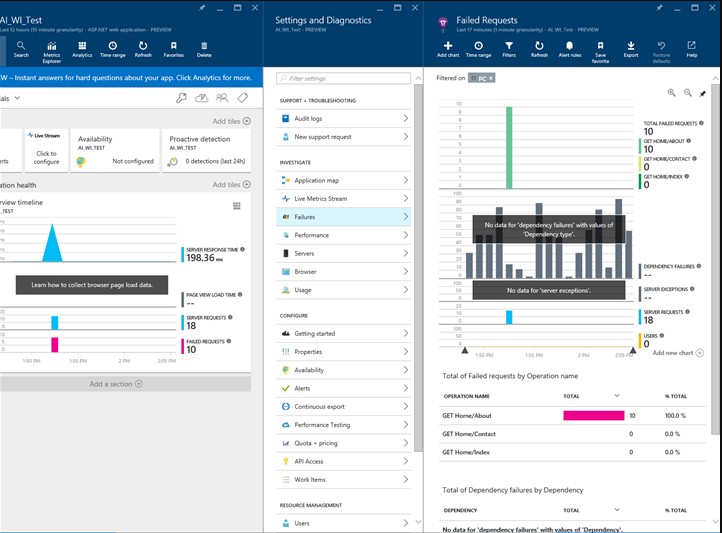Click Add a section button
Image resolution: width=722 pixels, height=533 pixels.
pos(116,384)
